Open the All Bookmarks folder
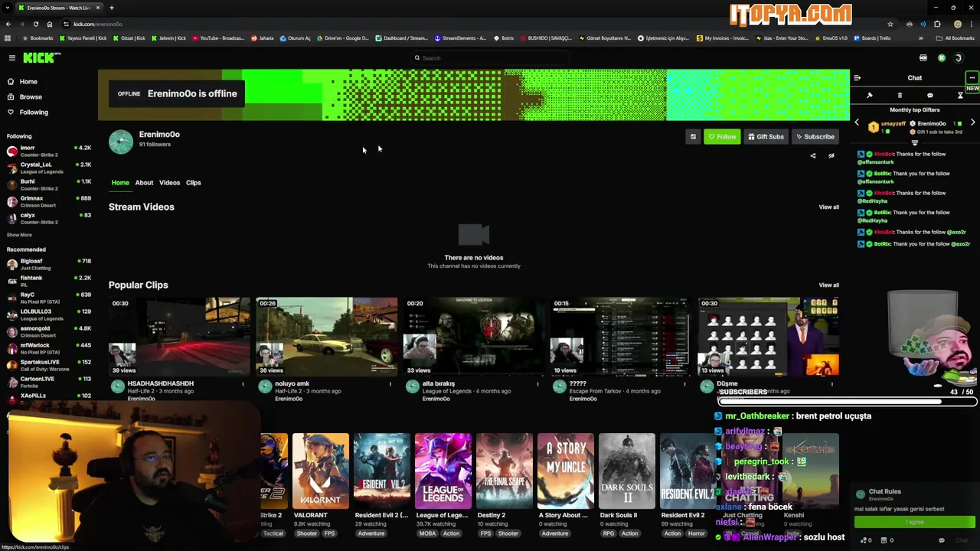The image size is (980, 551). [955, 38]
